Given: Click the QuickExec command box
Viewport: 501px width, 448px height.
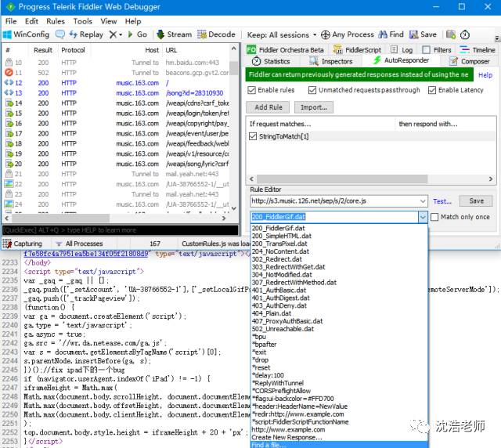Looking at the screenshot, I should (120, 230).
